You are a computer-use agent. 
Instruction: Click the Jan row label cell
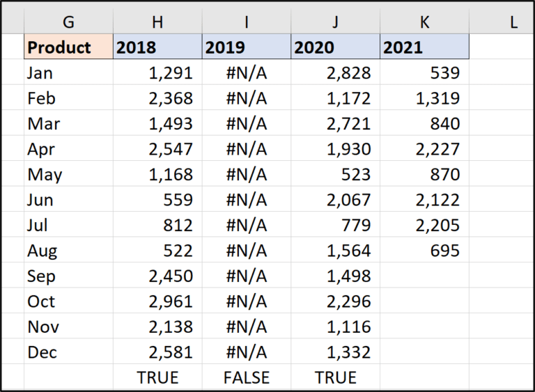click(68, 72)
